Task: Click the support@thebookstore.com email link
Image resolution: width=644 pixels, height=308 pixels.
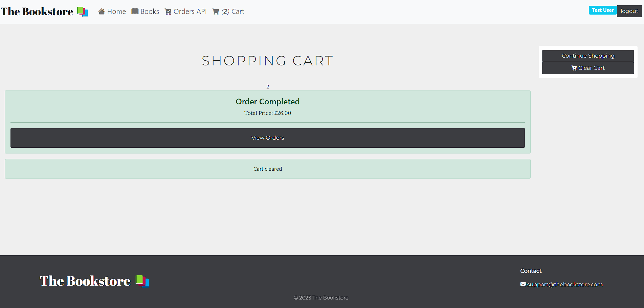Action: coord(565,284)
